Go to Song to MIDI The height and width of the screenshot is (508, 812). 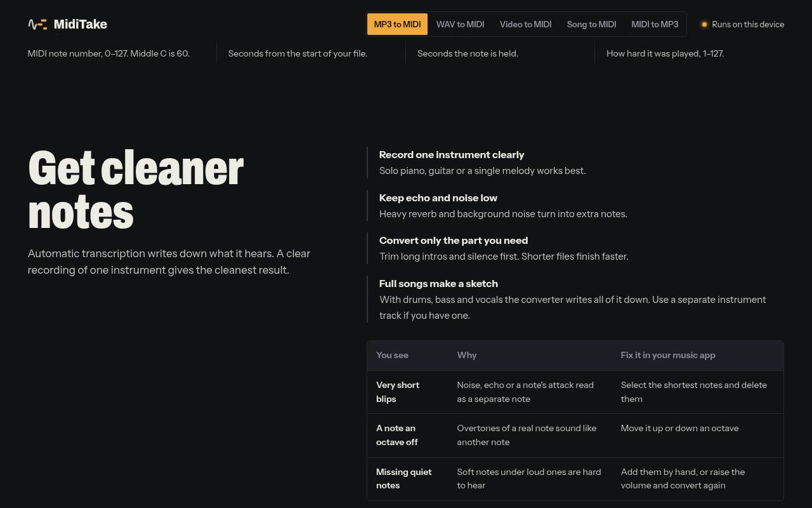pyautogui.click(x=591, y=24)
